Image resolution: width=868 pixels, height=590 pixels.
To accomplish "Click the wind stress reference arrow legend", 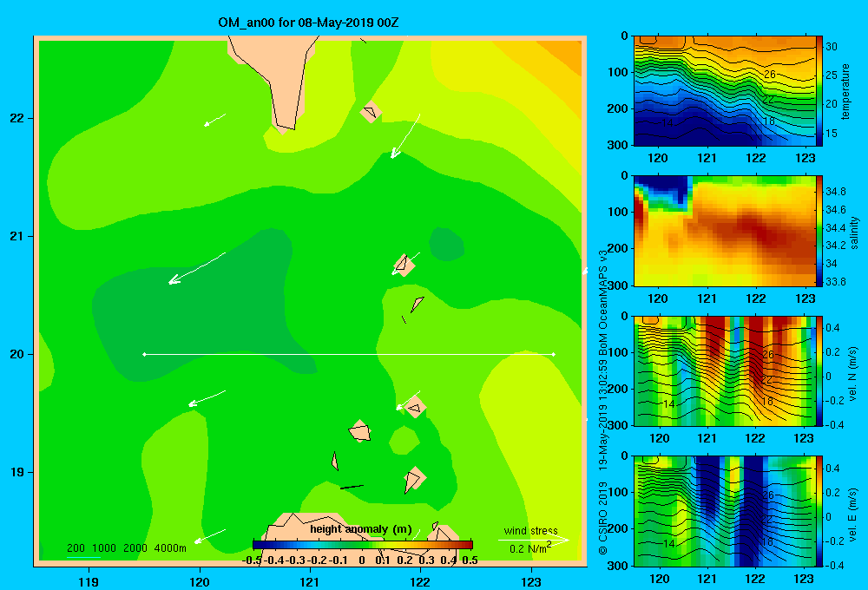I will 533,540.
